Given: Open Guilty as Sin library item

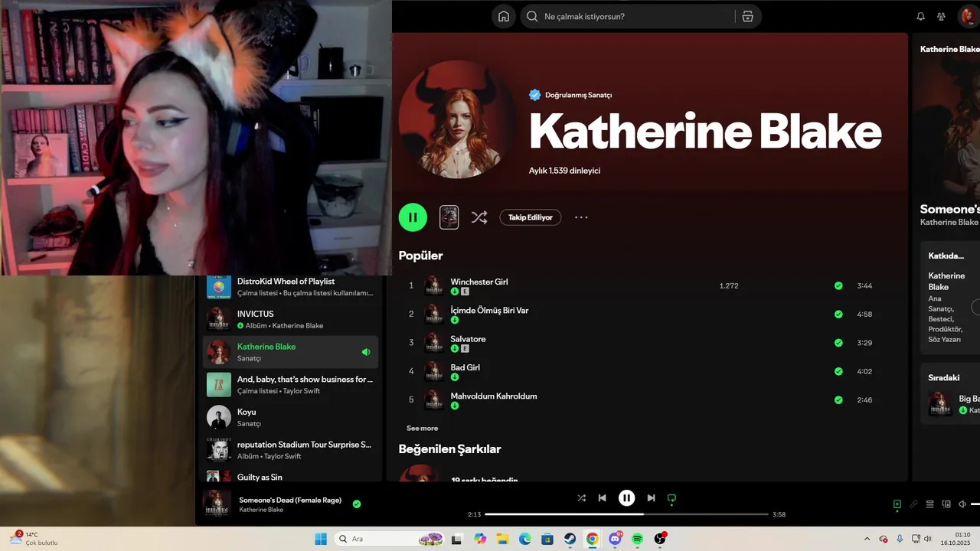Looking at the screenshot, I should (292, 476).
